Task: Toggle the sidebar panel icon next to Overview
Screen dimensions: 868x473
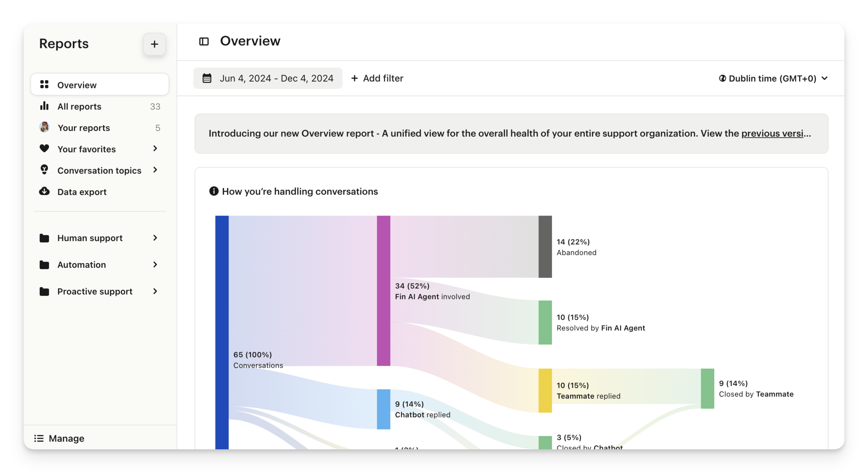Action: (x=204, y=41)
